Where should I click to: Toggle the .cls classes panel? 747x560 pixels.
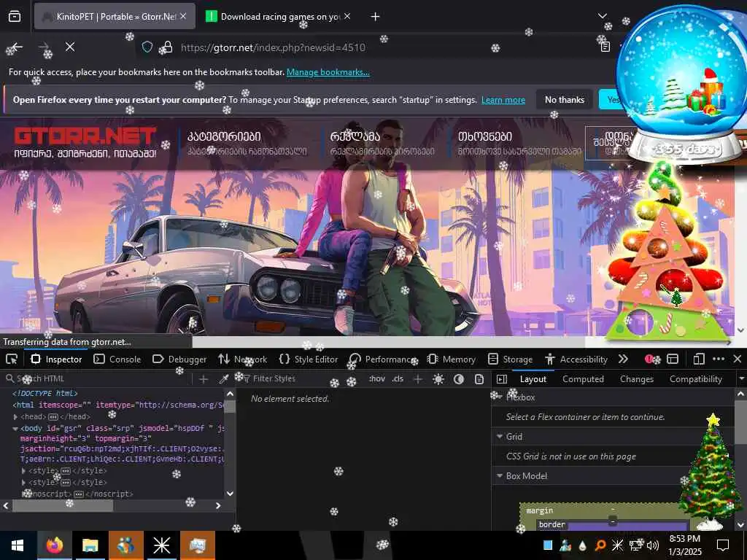(398, 379)
